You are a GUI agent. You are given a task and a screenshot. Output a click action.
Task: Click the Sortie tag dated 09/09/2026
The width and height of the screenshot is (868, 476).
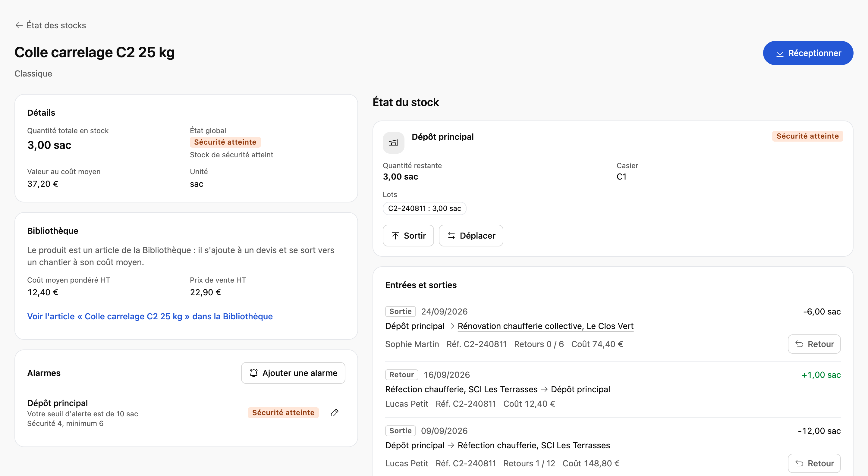400,431
